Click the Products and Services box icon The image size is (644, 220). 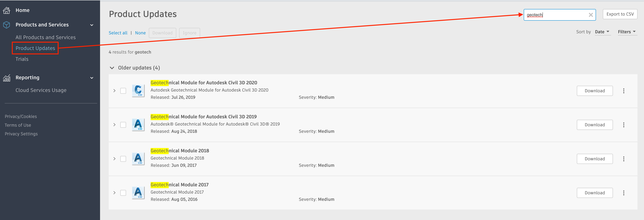(x=7, y=25)
